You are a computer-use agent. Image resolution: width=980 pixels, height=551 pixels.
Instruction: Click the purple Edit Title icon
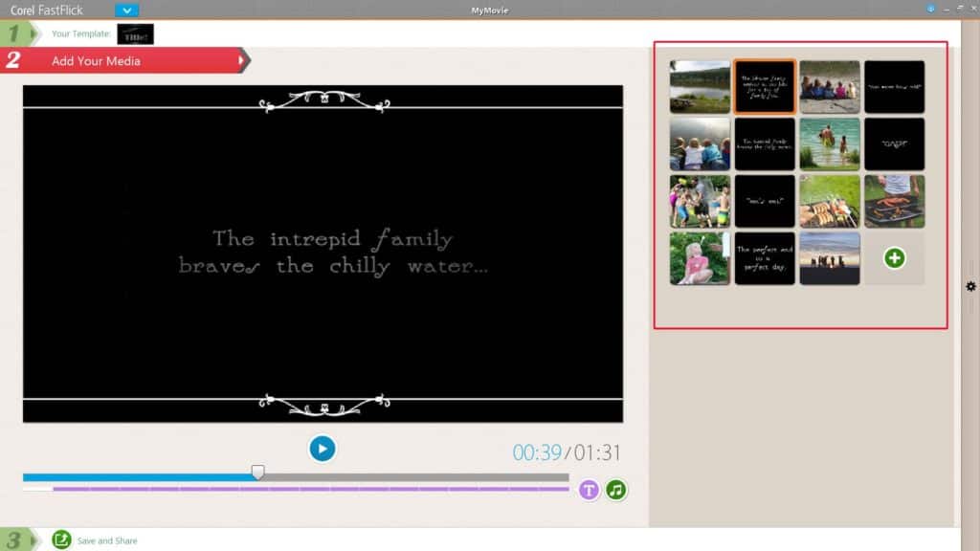(x=589, y=491)
